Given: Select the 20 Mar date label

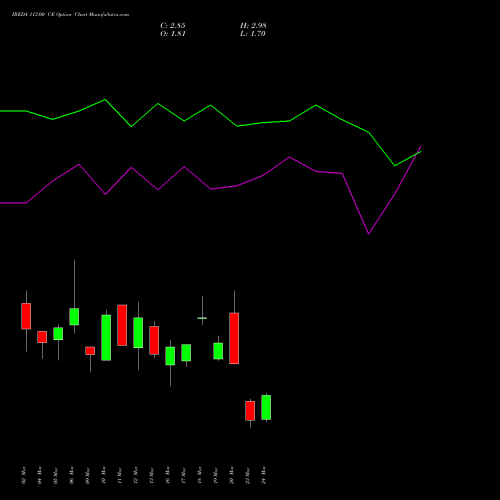Looking at the screenshot, I should (232, 475).
